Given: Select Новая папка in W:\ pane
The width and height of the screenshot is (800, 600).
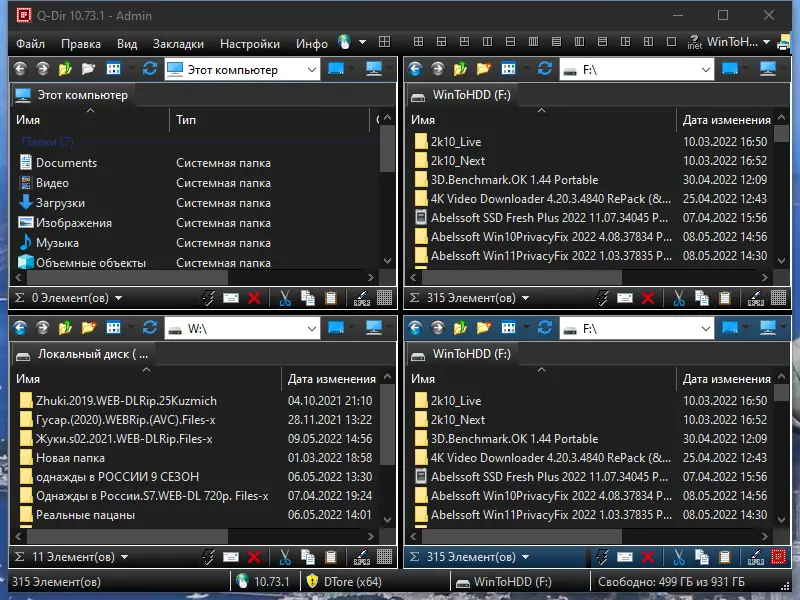Looking at the screenshot, I should coord(70,458).
